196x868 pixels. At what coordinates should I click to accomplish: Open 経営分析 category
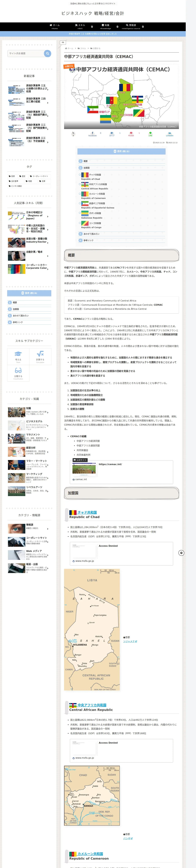click(x=29, y=452)
